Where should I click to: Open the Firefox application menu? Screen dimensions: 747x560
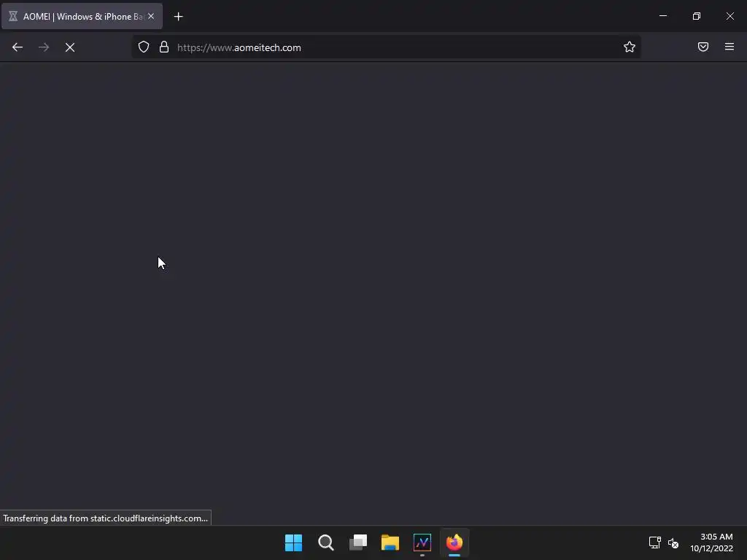[729, 47]
